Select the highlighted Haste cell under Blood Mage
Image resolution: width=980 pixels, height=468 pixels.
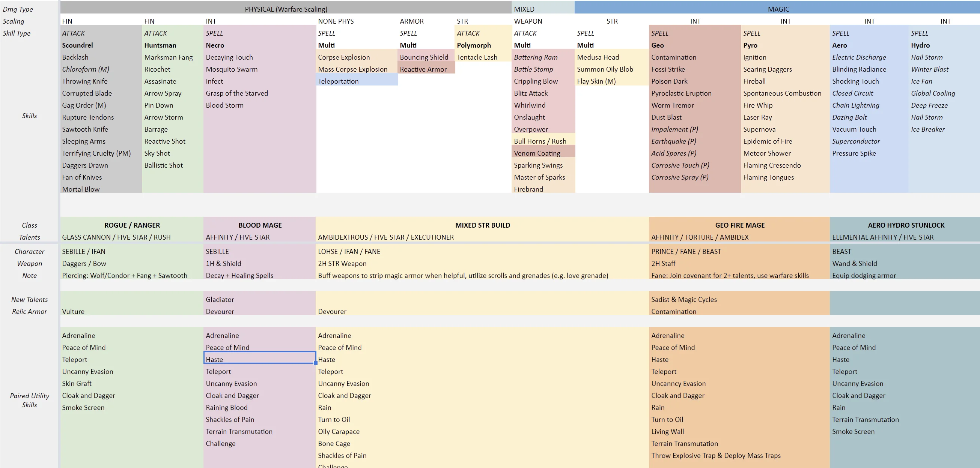(x=260, y=357)
